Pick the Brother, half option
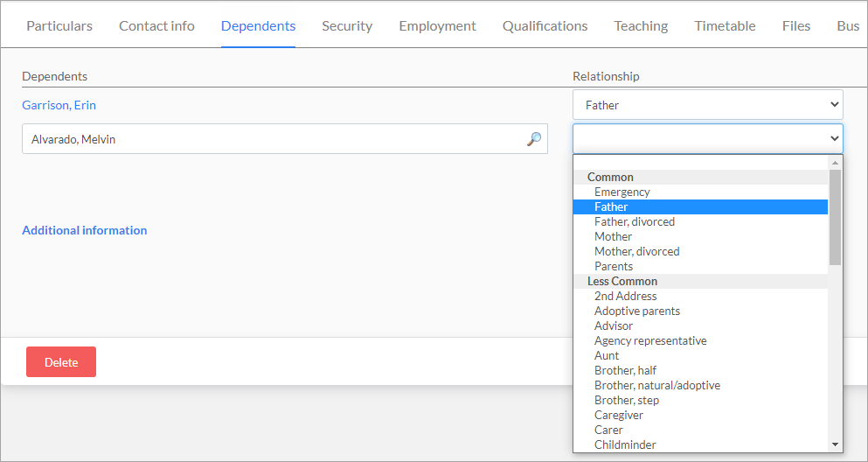Image resolution: width=868 pixels, height=462 pixels. [x=700, y=370]
